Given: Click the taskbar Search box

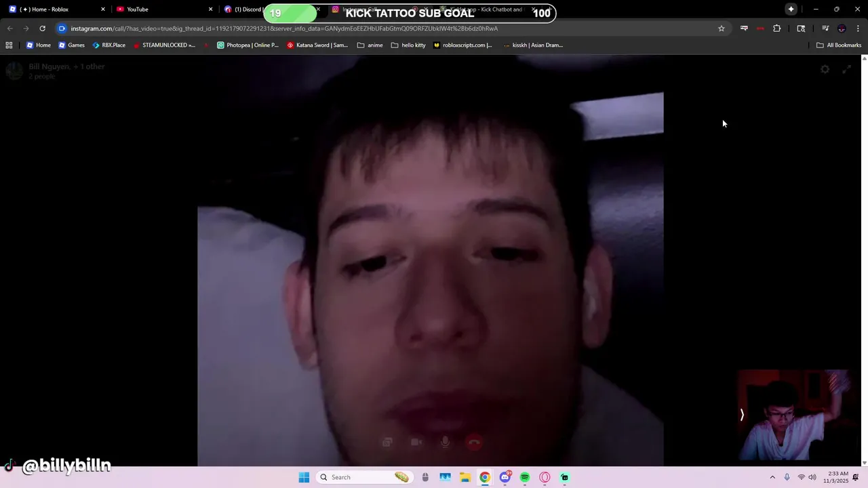Looking at the screenshot, I should click(x=365, y=477).
